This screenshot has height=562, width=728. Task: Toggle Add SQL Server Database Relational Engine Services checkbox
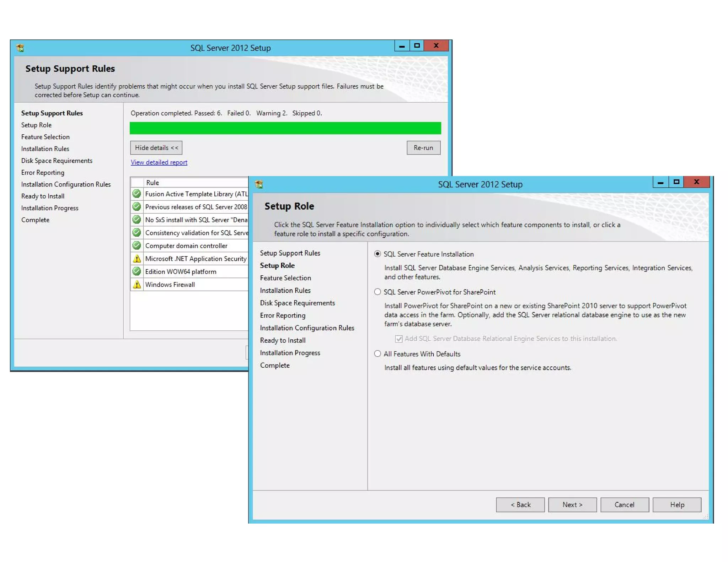pyautogui.click(x=399, y=339)
